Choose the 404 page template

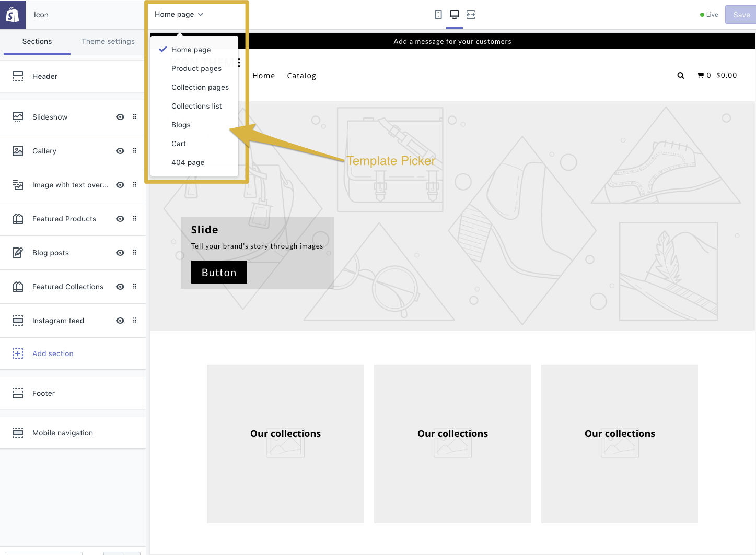click(x=188, y=162)
